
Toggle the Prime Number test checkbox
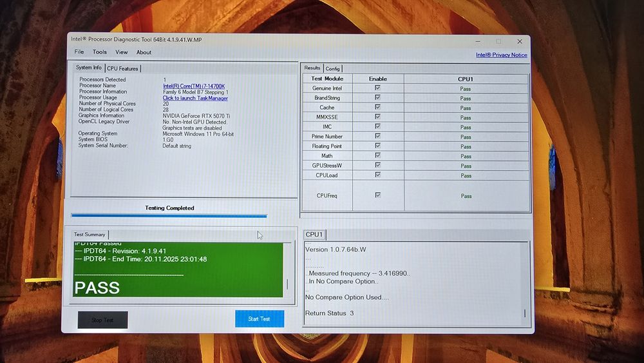(377, 135)
